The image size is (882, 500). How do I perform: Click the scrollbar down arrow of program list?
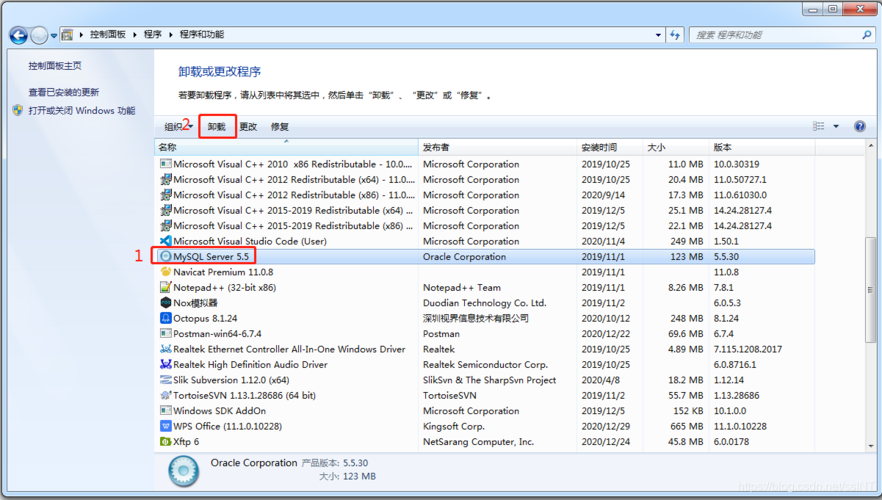click(871, 446)
